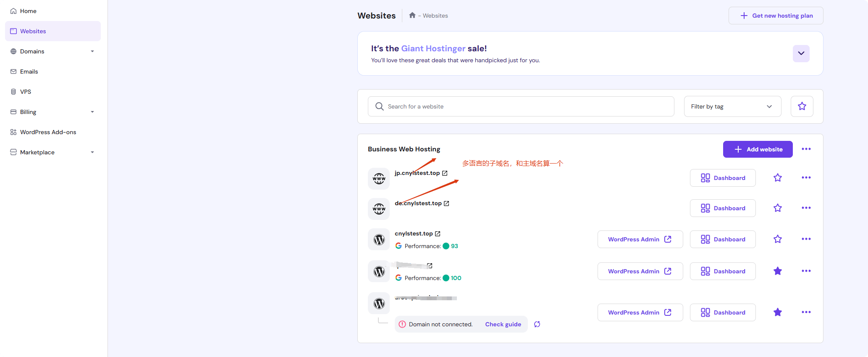Viewport: 868px width, 357px height.
Task: Click the Performance 100 site WordPress logo
Action: coord(379,271)
